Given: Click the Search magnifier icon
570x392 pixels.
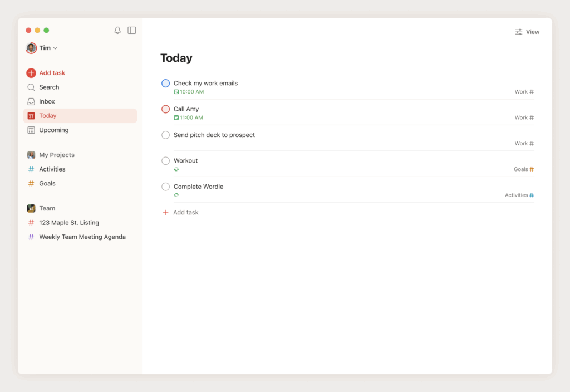Looking at the screenshot, I should 31,87.
